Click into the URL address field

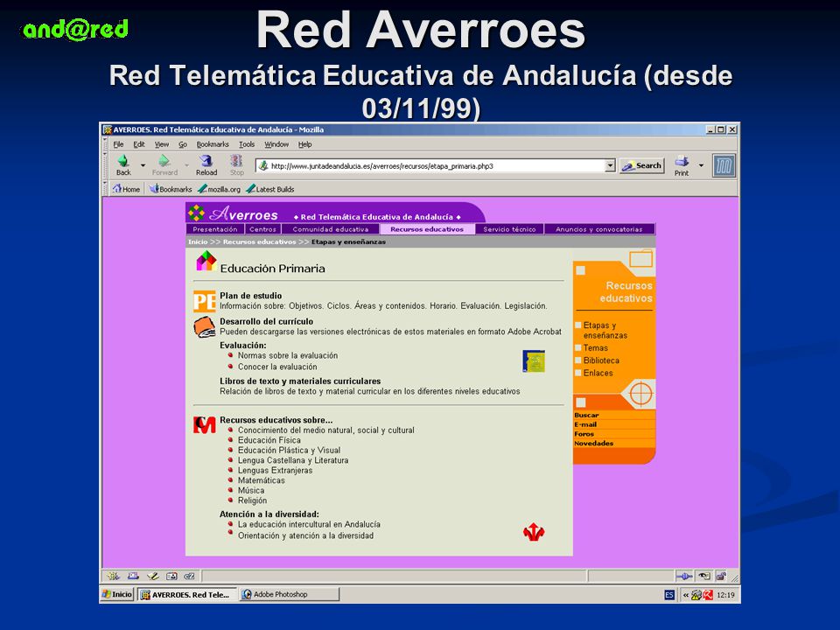click(436, 166)
